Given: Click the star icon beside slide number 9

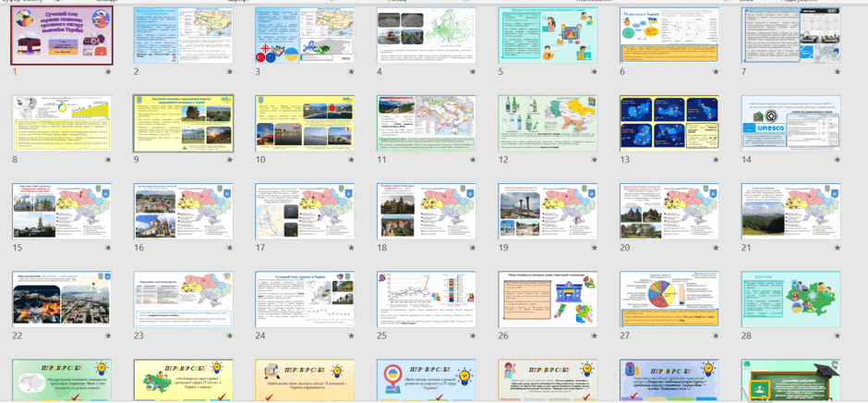Looking at the screenshot, I should (x=230, y=160).
